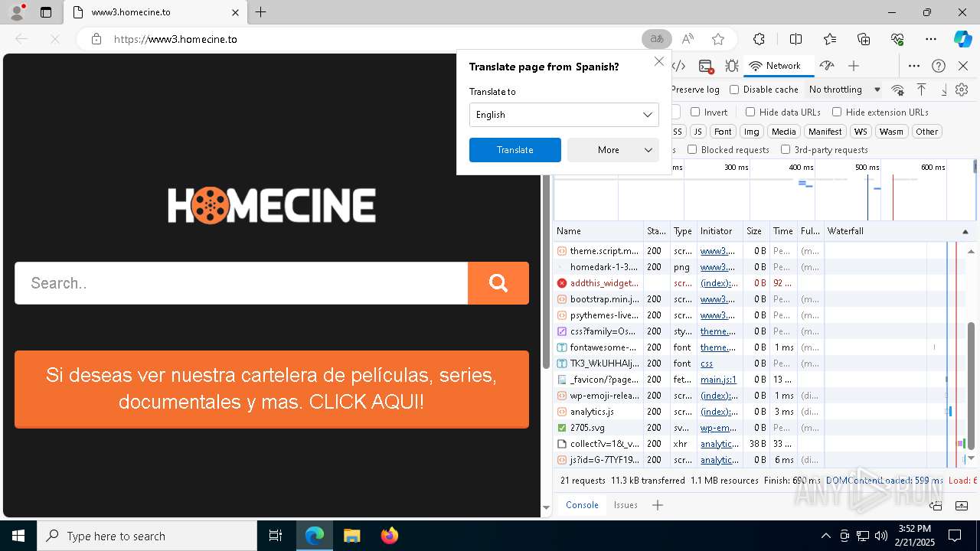The height and width of the screenshot is (551, 980).
Task: Filter requests by Wasm type
Action: coord(891,132)
